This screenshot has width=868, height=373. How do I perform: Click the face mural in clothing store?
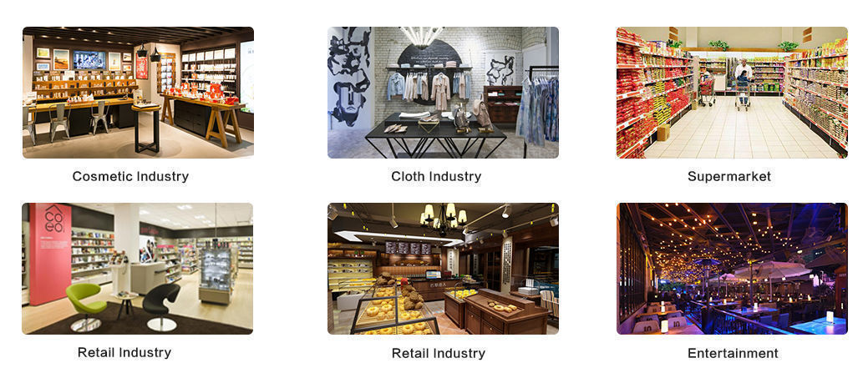click(x=348, y=78)
